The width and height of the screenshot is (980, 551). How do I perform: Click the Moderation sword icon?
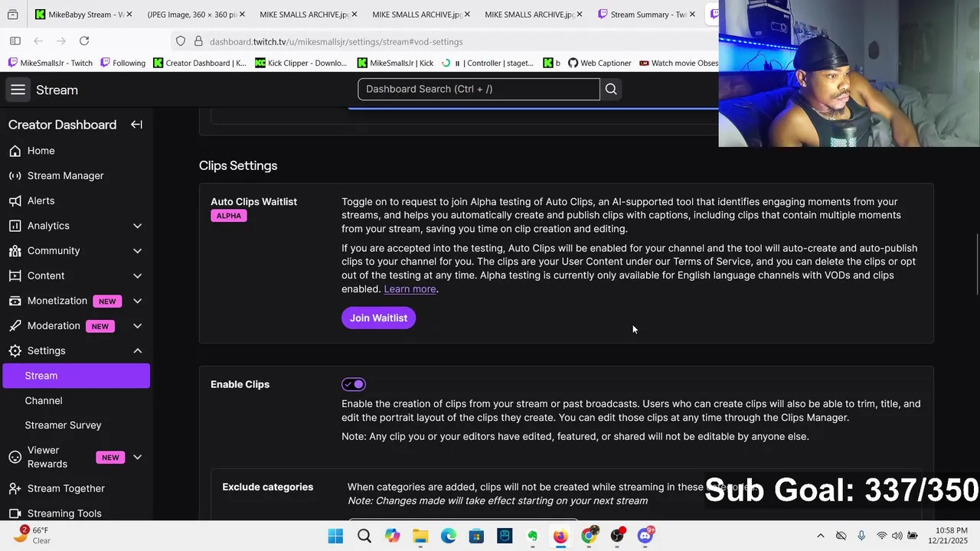tap(15, 326)
